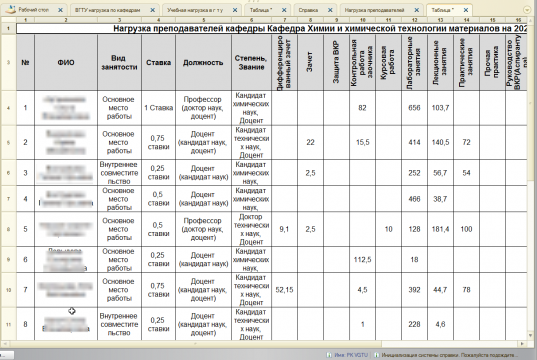The image size is (537, 360).
Task: Click the vertical scrollbar down arrow
Action: click(x=531, y=336)
